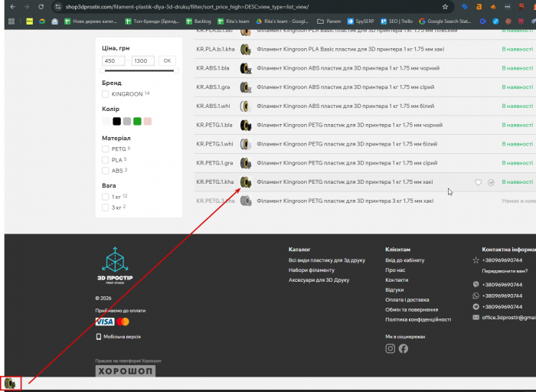Open the Backlog bookmark
Screen dimensions: 536x392
click(x=198, y=21)
